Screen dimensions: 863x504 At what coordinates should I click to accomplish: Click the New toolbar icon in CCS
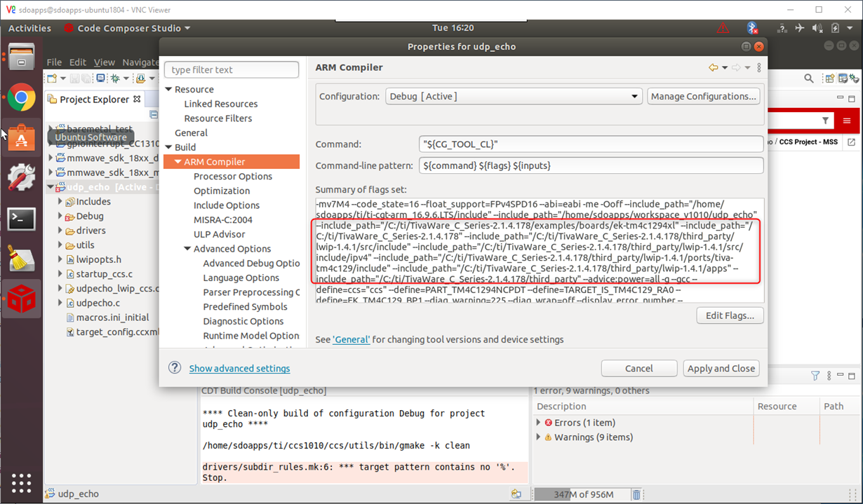point(53,79)
